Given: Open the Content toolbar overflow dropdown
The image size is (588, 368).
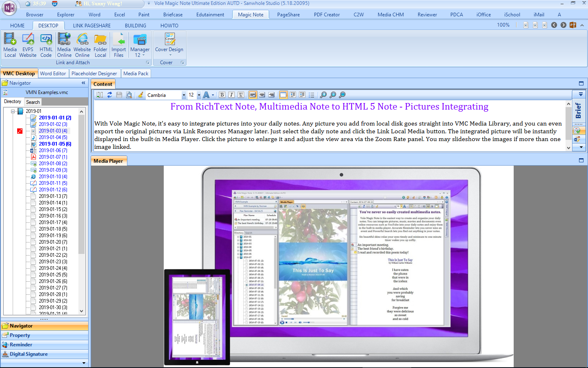Looking at the screenshot, I should pos(580,94).
